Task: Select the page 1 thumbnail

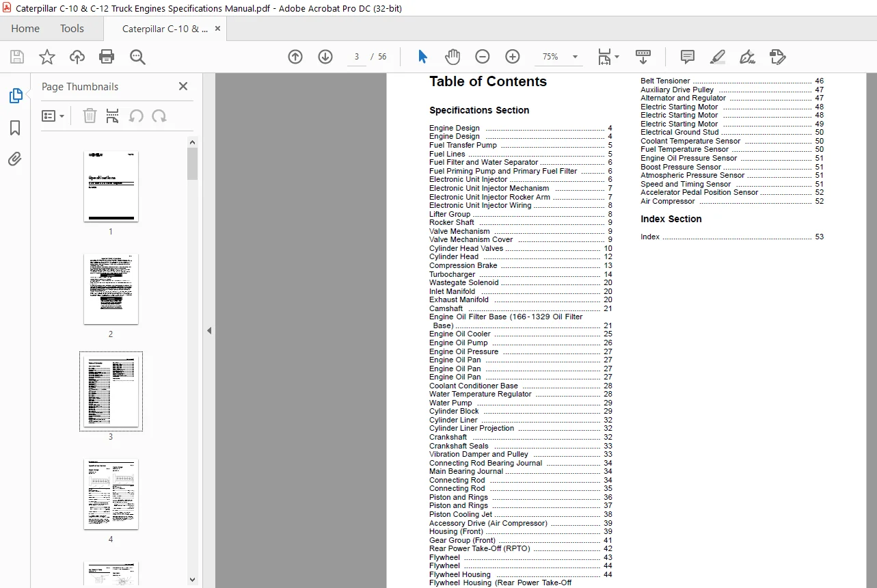Action: 111,187
